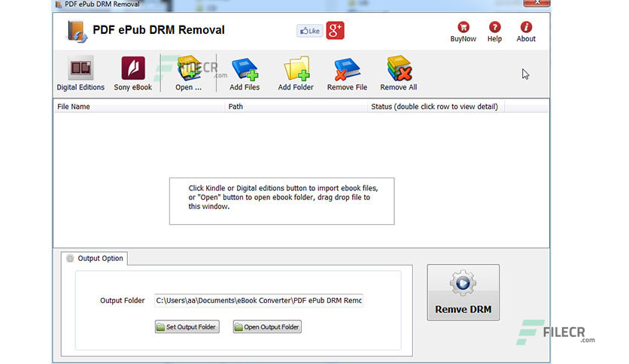Screen dimensions: 629x364
Task: Open the Help icon
Action: 494,32
